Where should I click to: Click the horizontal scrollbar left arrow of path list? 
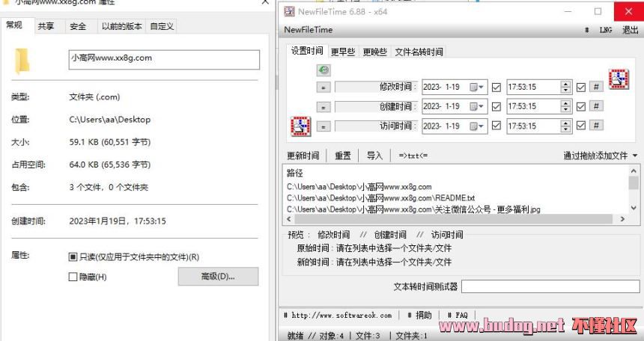coord(288,219)
